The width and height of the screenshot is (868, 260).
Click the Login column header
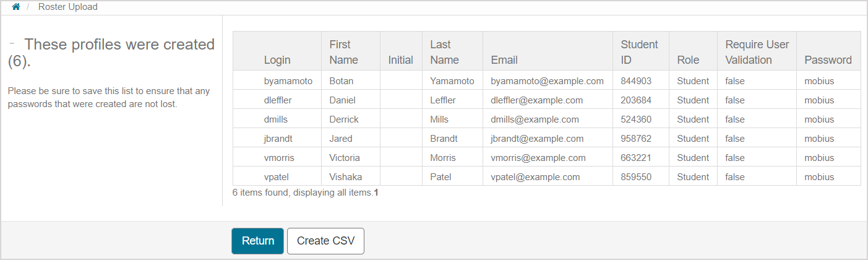coord(277,60)
